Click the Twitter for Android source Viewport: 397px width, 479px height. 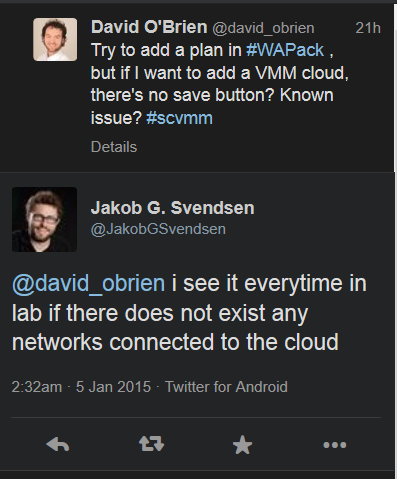point(226,387)
